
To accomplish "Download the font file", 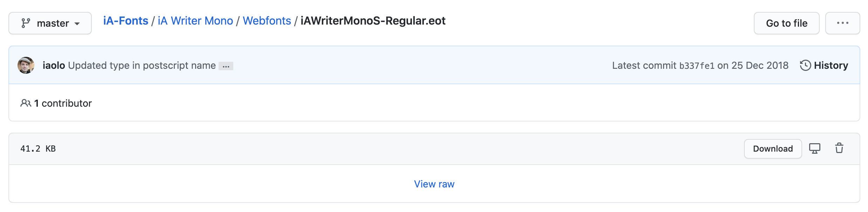I will point(773,149).
